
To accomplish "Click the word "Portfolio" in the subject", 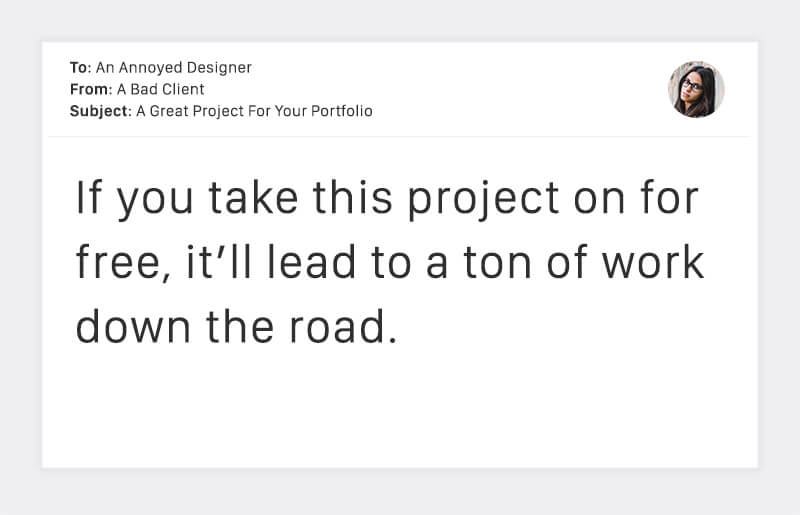I will pos(340,111).
